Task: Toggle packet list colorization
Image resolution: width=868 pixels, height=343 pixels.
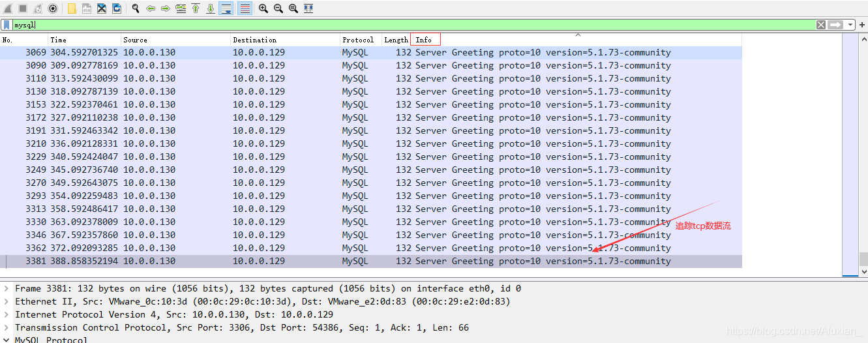Action: coord(245,8)
